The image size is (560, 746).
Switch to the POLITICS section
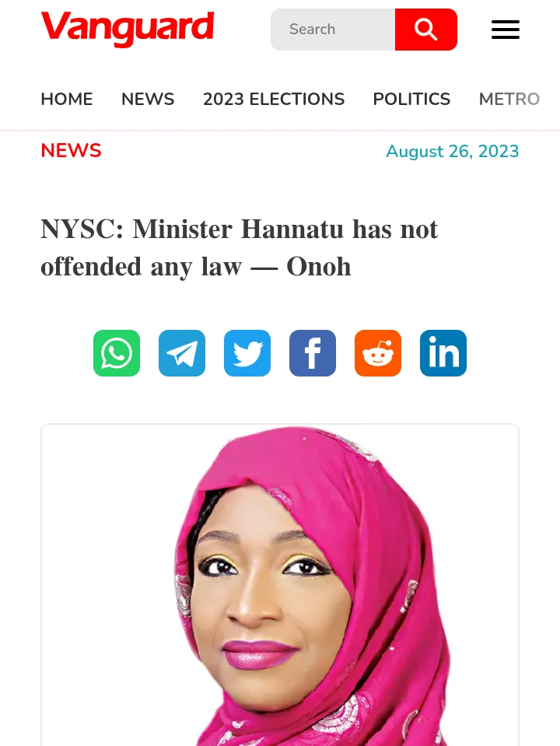411,99
